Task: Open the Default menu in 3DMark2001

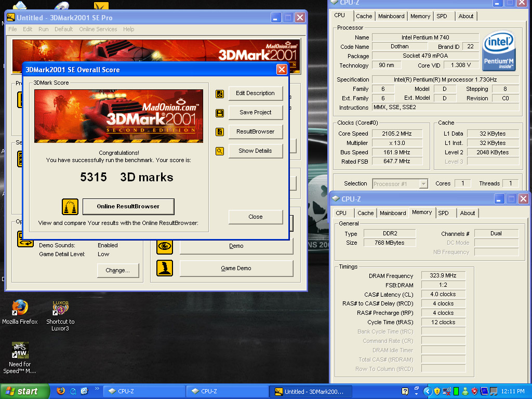Action: pos(63,29)
